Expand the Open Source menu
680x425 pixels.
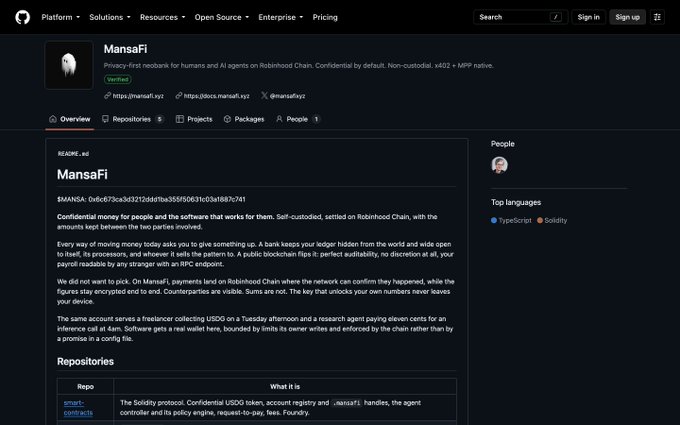(222, 17)
